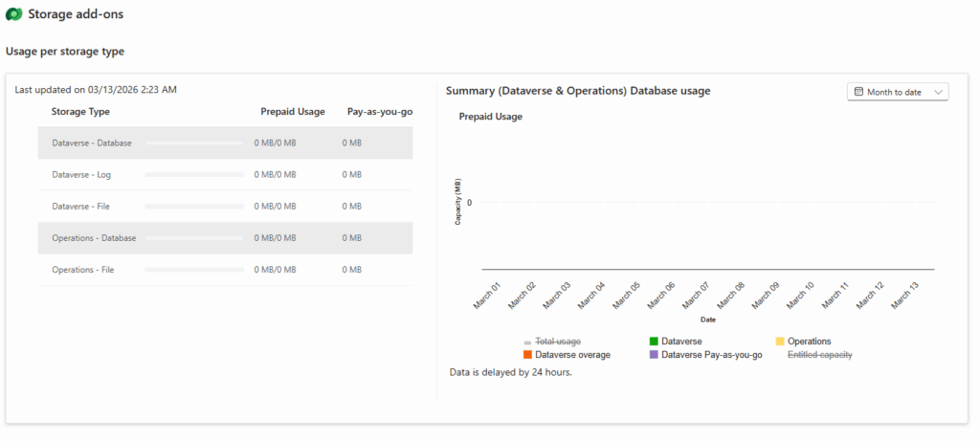Viewport: 980px width, 441px height.
Task: Select the Dataverse - Database storage row
Action: tap(225, 143)
